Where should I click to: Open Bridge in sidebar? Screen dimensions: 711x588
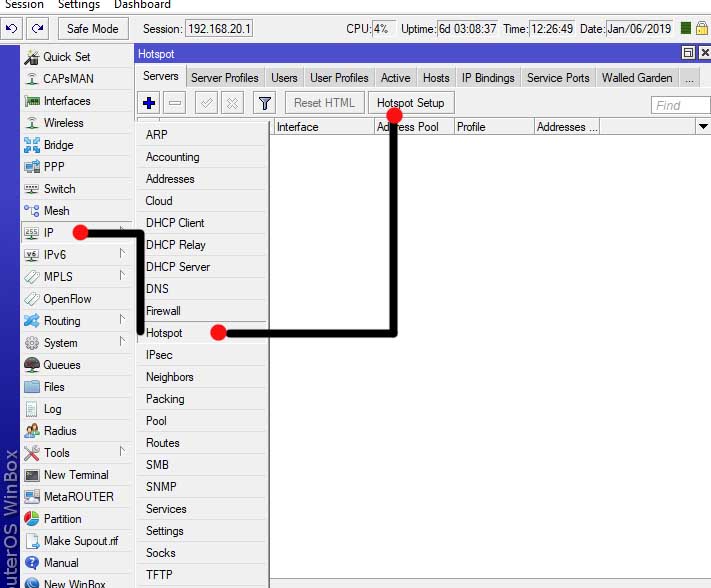point(76,145)
